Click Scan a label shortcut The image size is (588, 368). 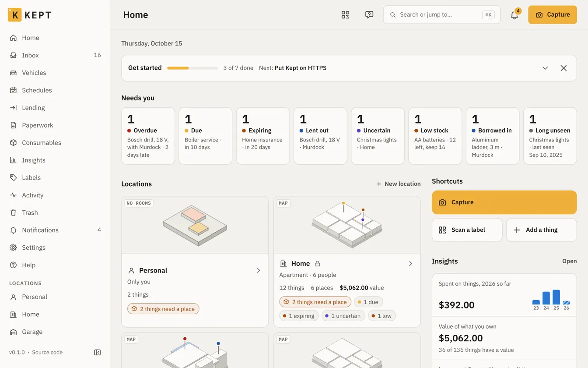467,230
